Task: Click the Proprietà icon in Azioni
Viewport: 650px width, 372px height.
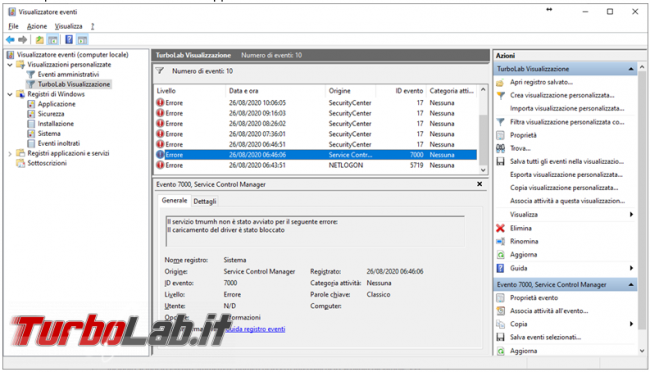Action: (x=500, y=135)
